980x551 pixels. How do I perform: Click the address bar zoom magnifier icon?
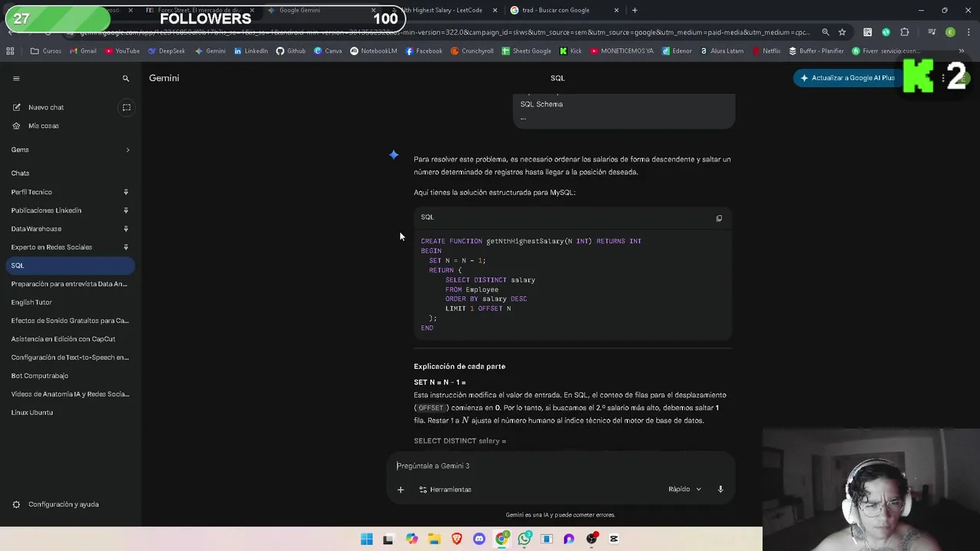(825, 32)
